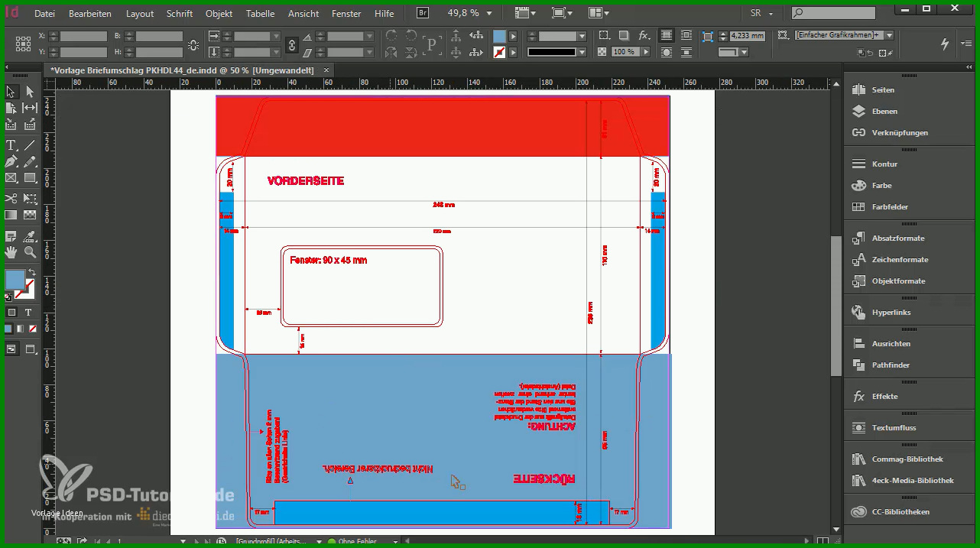Toggle formatting affects text button

click(x=28, y=313)
